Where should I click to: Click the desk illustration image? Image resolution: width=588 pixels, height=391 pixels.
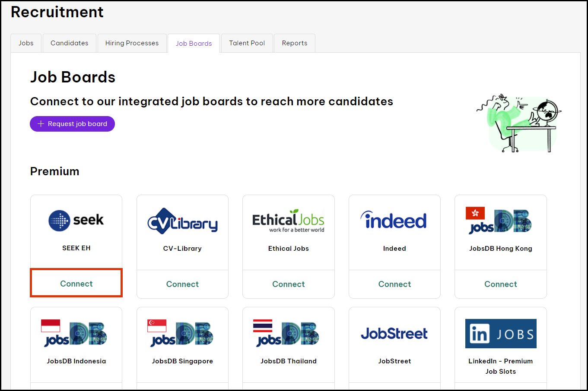click(519, 123)
